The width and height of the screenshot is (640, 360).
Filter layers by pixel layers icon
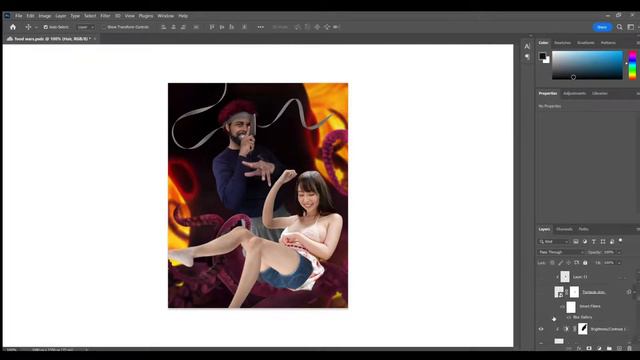(x=576, y=242)
